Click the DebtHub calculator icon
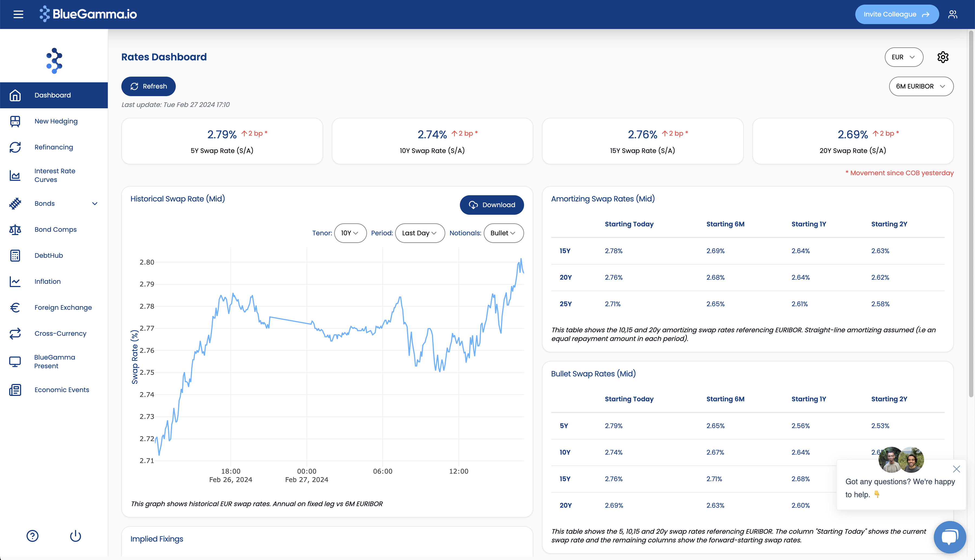This screenshot has width=975, height=560. click(x=15, y=255)
